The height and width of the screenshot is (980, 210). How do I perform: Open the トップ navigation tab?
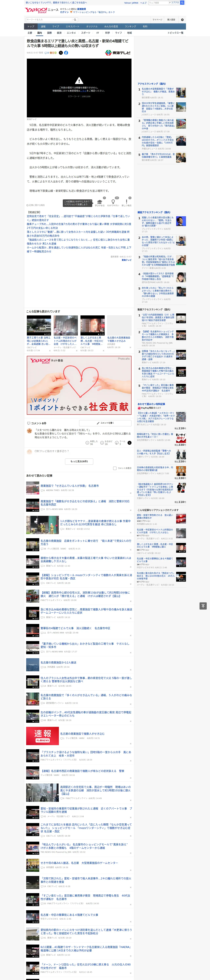coord(31,27)
